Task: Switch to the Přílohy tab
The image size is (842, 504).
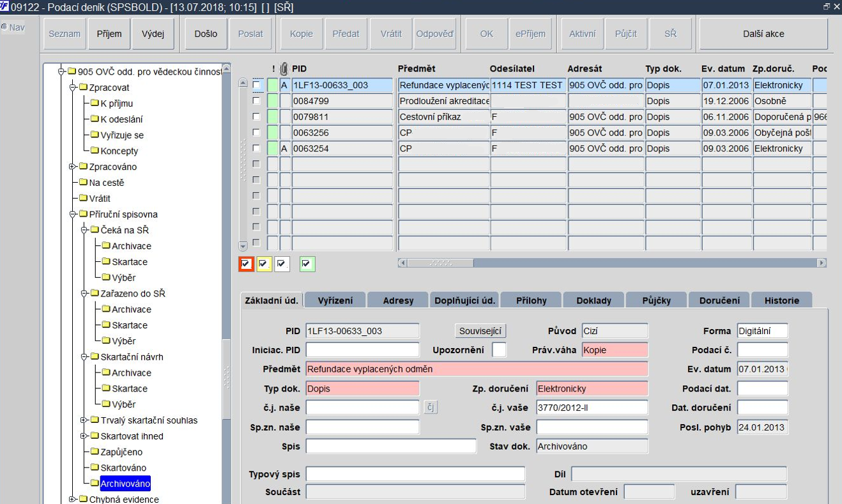Action: (531, 300)
